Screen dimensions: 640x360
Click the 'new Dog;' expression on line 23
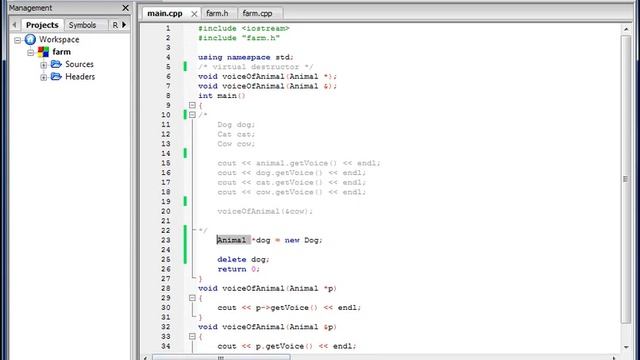pyautogui.click(x=303, y=240)
